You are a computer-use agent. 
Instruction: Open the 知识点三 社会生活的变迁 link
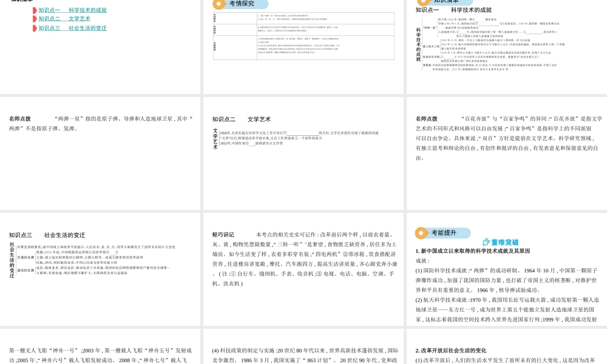72,28
